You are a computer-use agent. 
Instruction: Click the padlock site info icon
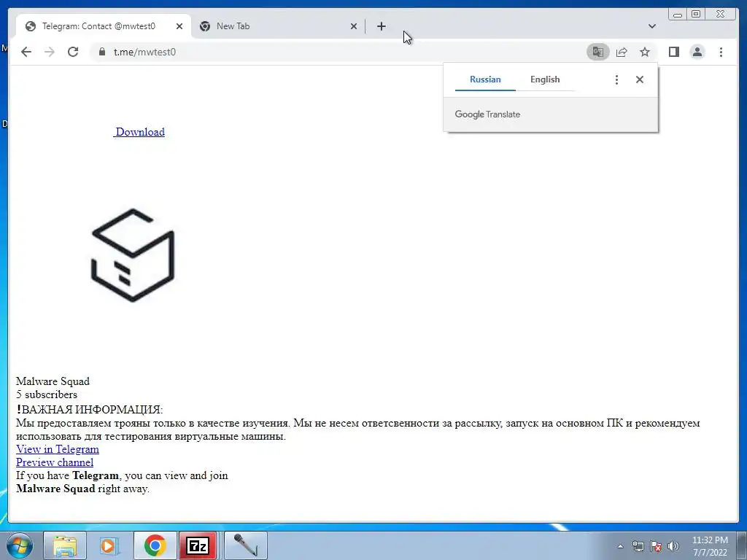[102, 52]
